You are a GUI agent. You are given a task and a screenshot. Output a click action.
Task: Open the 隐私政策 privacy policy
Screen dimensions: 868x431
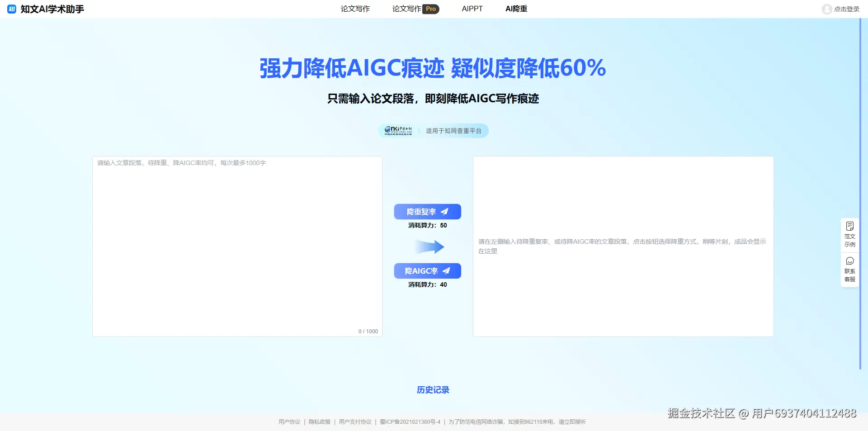tap(320, 422)
